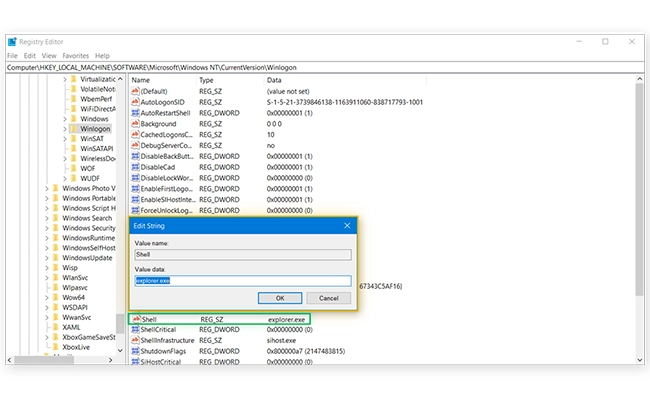
Task: Click the Windows Search folder icon
Action: (x=56, y=218)
